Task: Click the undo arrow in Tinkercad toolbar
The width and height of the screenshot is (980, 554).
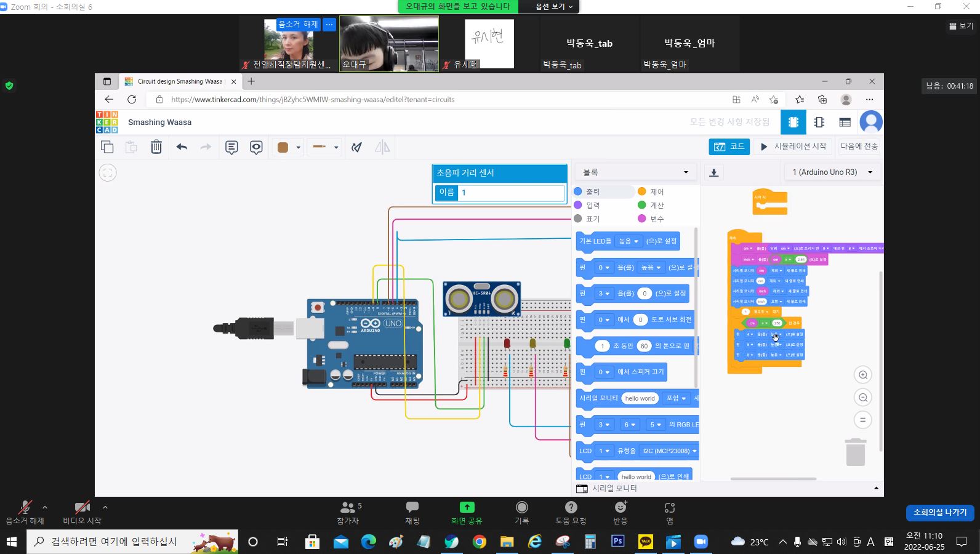Action: point(182,147)
